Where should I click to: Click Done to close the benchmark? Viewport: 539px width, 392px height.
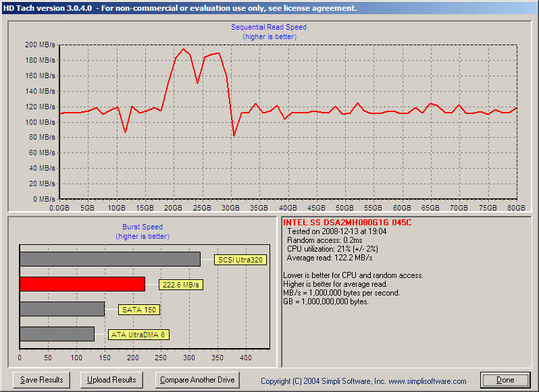[505, 380]
